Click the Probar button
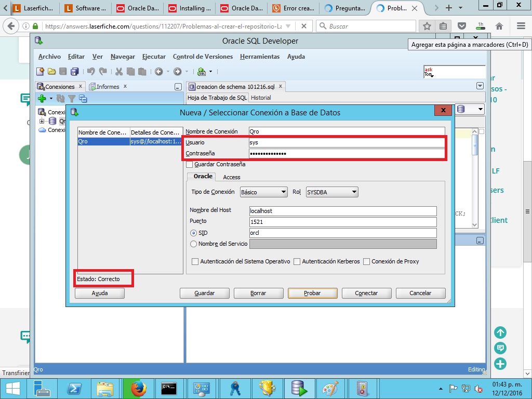532x399 pixels. click(312, 293)
